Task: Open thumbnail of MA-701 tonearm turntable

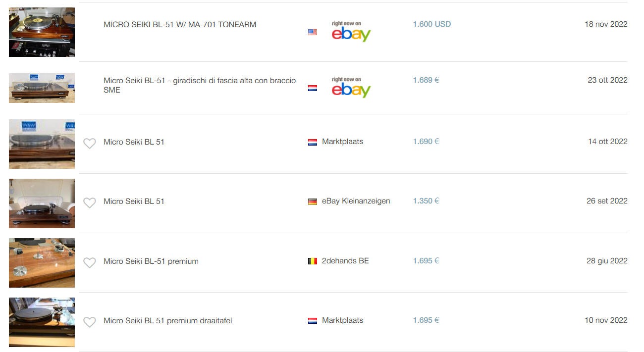Action: (x=42, y=32)
